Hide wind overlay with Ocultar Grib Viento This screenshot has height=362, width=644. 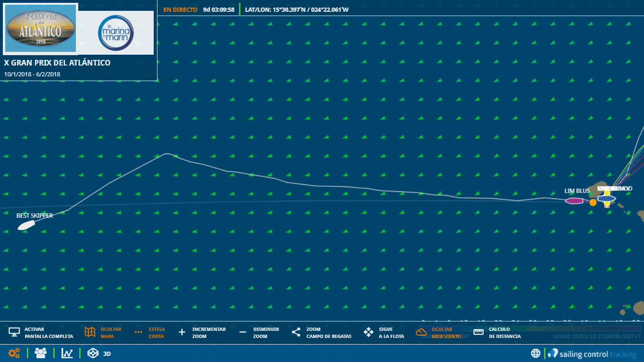pos(421,332)
